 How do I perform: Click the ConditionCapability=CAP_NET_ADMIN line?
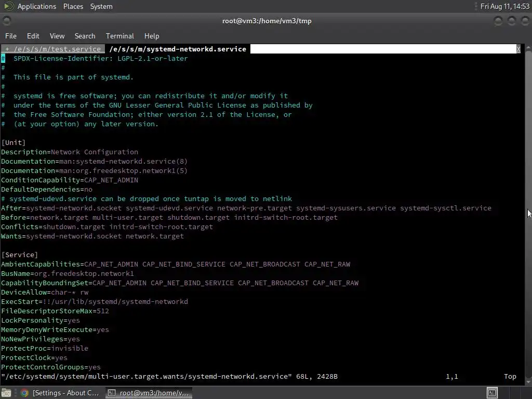click(x=70, y=180)
